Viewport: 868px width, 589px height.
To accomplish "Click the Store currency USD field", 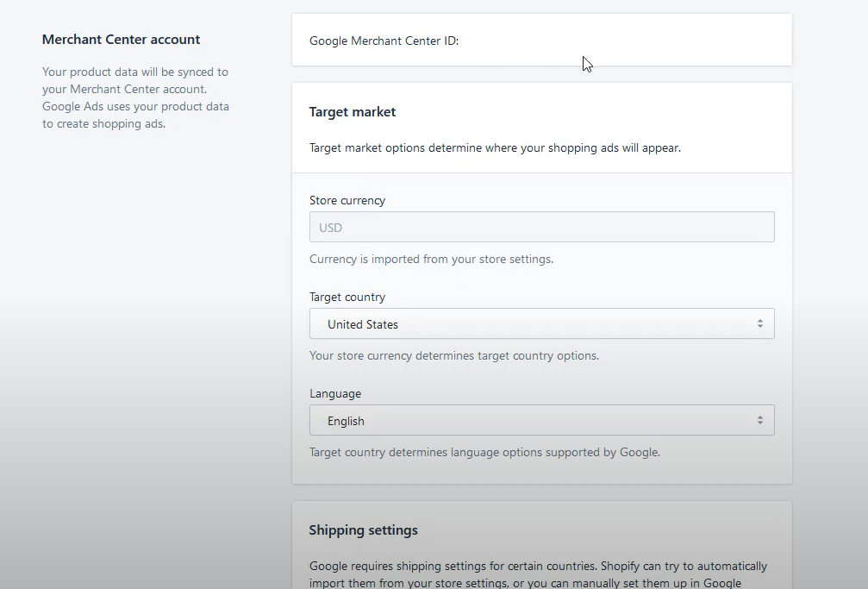I will click(541, 228).
